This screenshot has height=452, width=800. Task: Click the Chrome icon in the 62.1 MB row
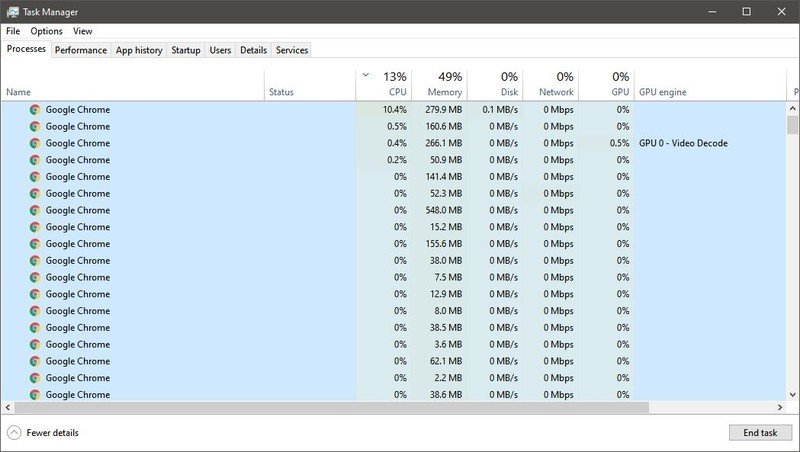pyautogui.click(x=35, y=361)
